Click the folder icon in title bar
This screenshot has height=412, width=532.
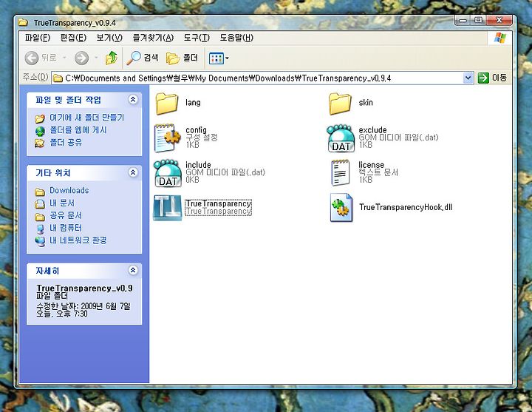(23, 22)
